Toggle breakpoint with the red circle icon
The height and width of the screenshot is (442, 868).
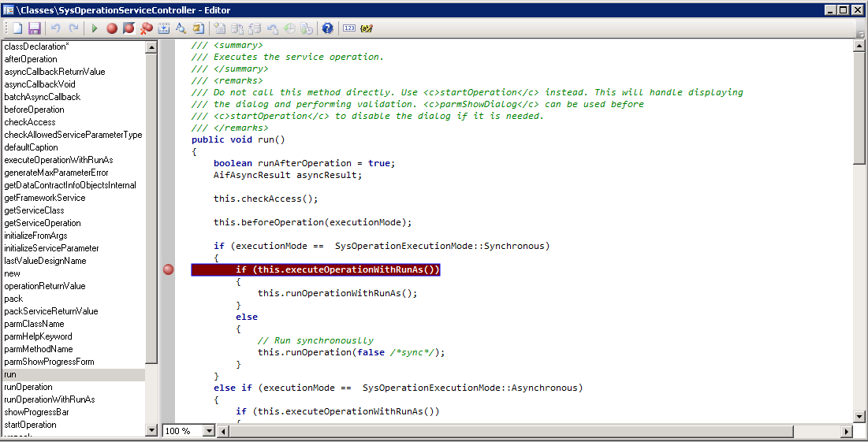112,28
